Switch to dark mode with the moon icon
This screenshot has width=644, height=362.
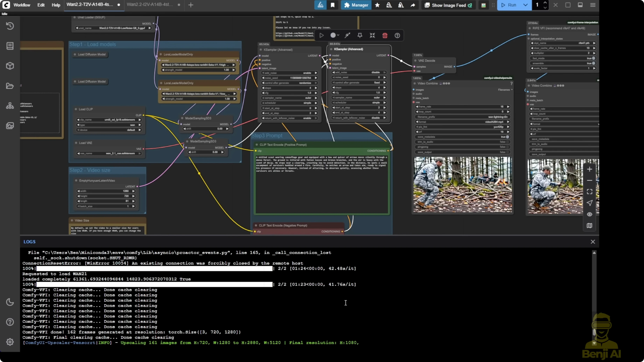(x=10, y=302)
